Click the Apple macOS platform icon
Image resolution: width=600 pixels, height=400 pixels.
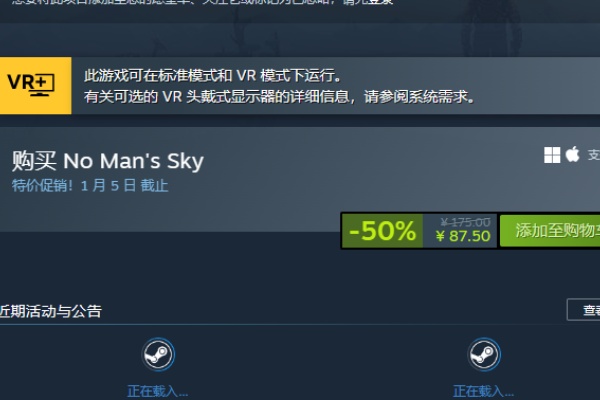click(572, 154)
